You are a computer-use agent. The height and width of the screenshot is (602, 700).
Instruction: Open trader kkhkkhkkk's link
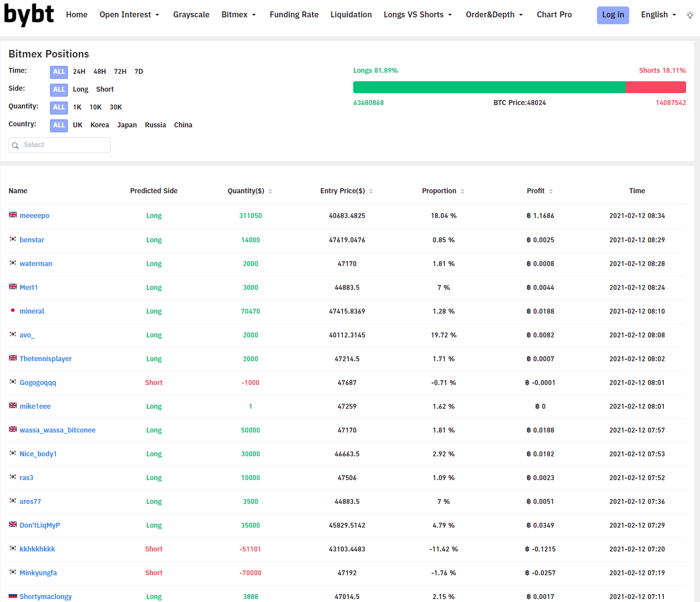point(37,549)
